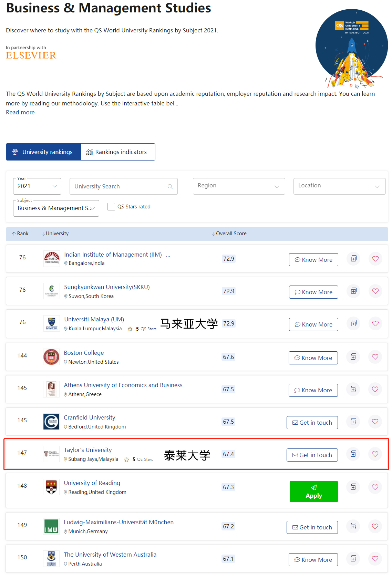Add IIM Bangalore to compare list
This screenshot has width=392, height=579.
tap(354, 259)
